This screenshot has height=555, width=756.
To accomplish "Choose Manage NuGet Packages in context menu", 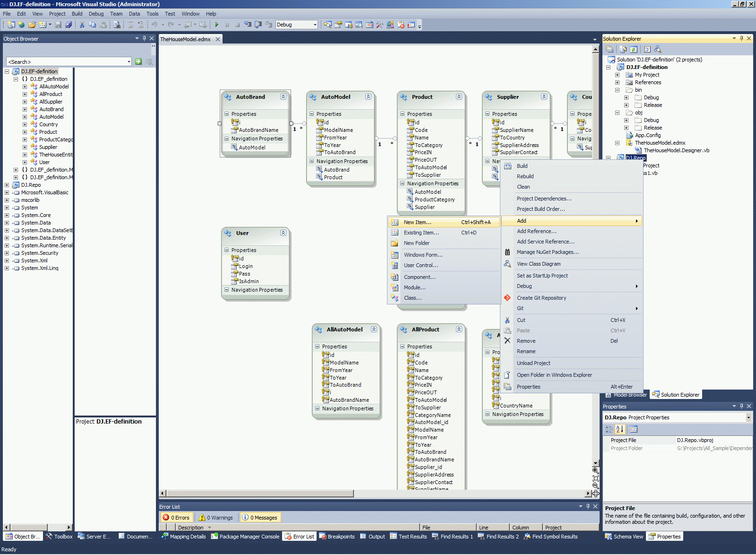I will (572, 252).
